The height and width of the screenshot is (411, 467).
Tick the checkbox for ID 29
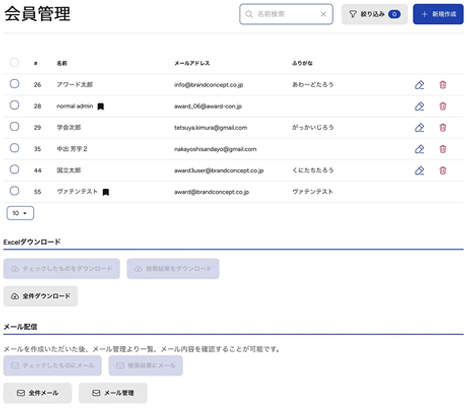click(x=14, y=127)
